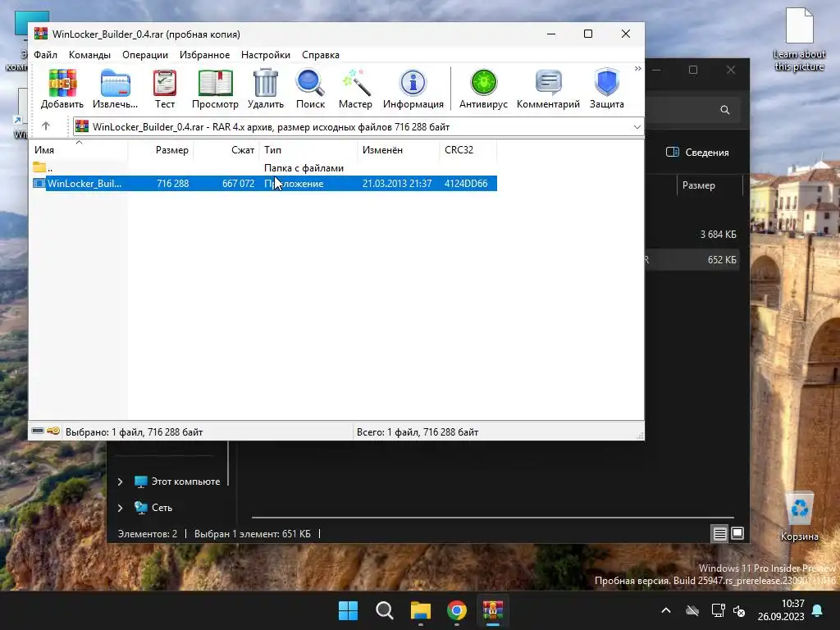This screenshot has width=840, height=630.
Task: Sort file list by Тип column
Action: point(308,150)
